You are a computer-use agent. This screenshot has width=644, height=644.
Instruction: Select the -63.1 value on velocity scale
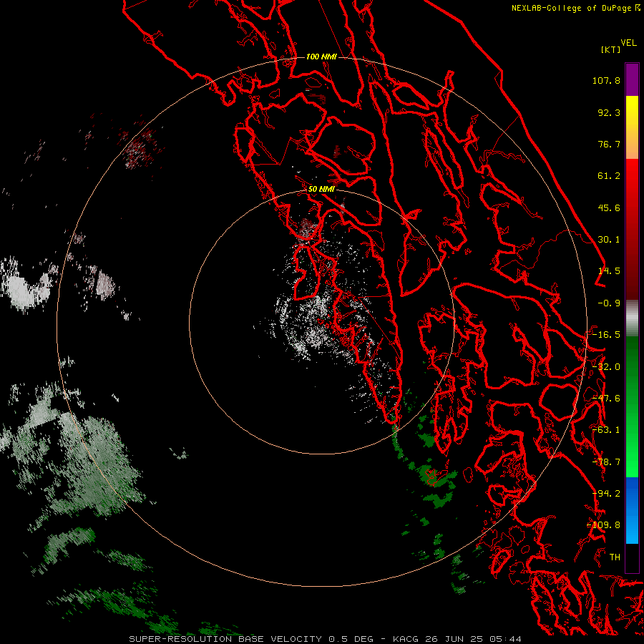point(606,430)
